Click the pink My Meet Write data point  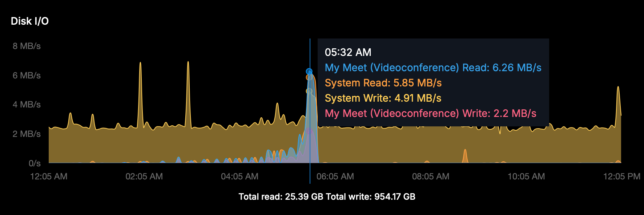(x=309, y=131)
